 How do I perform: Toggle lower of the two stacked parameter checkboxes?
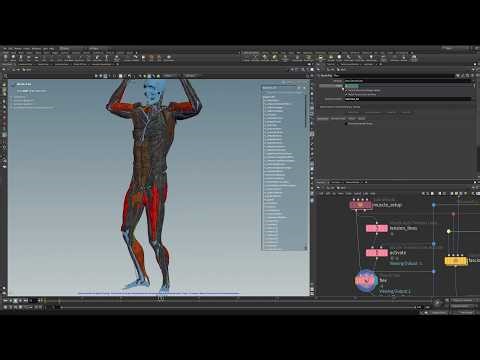346,95
